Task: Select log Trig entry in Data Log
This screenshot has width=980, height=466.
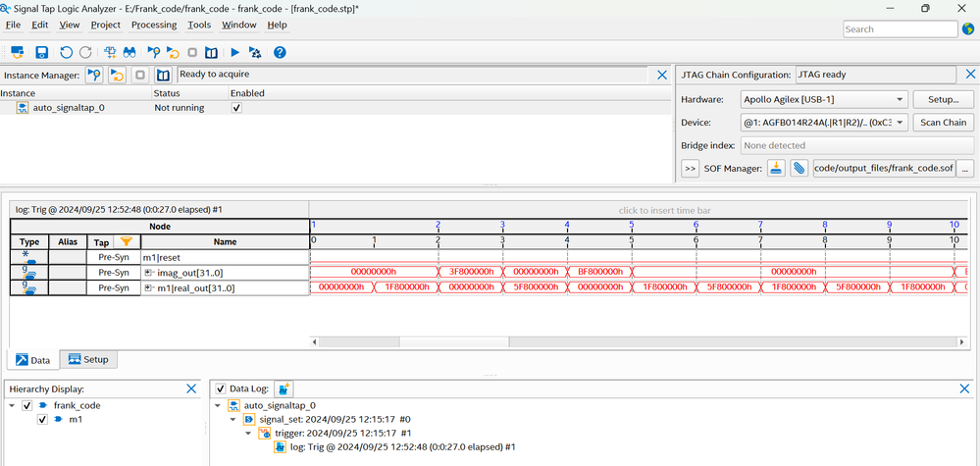Action: click(x=402, y=447)
